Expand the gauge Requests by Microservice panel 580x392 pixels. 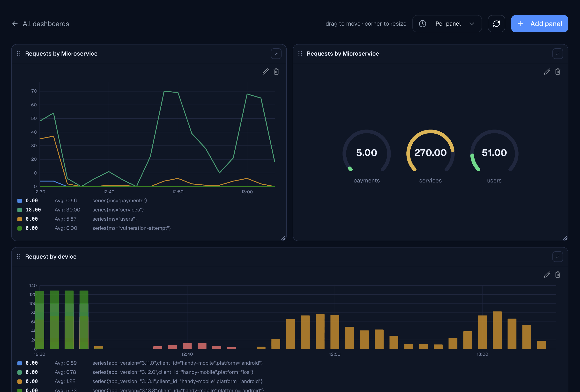pos(558,54)
